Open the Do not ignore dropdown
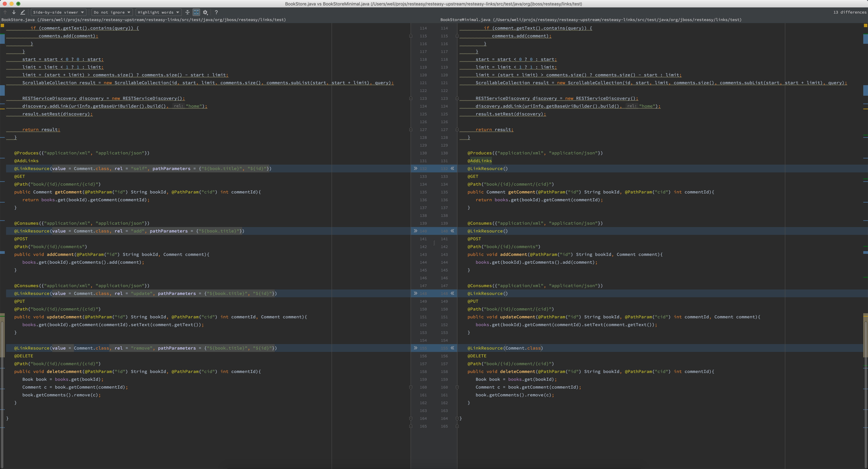This screenshot has height=469, width=868. point(112,12)
